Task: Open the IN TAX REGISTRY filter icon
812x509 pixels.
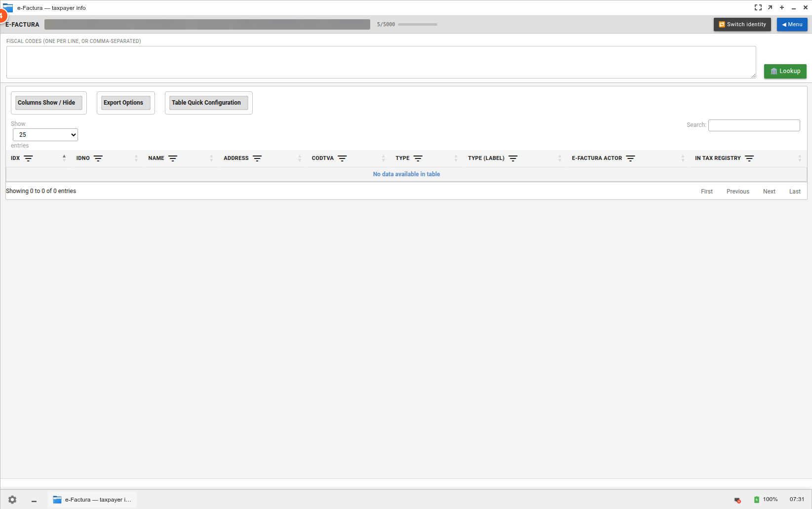Action: [x=749, y=158]
